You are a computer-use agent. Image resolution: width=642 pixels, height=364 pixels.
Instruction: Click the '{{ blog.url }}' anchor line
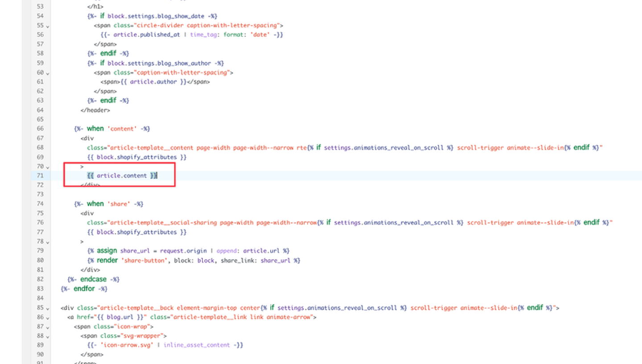tap(192, 317)
